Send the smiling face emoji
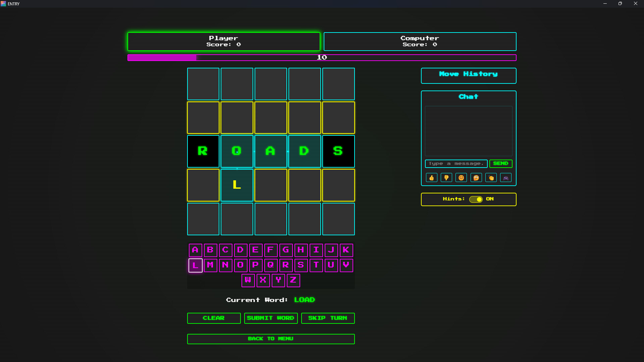644x362 pixels. pyautogui.click(x=461, y=178)
